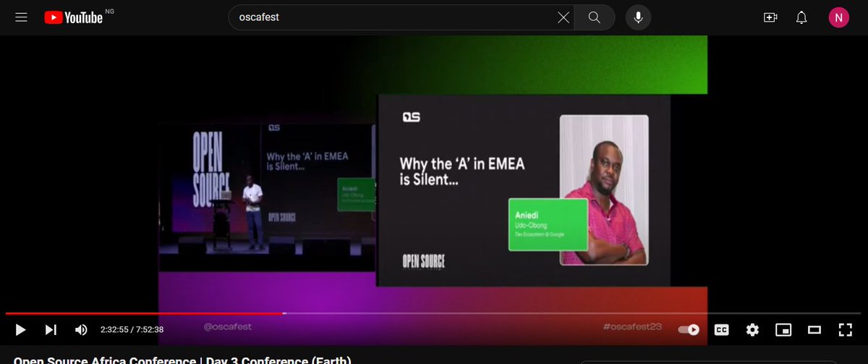Click the magnifier search button
868x364 pixels.
(595, 17)
